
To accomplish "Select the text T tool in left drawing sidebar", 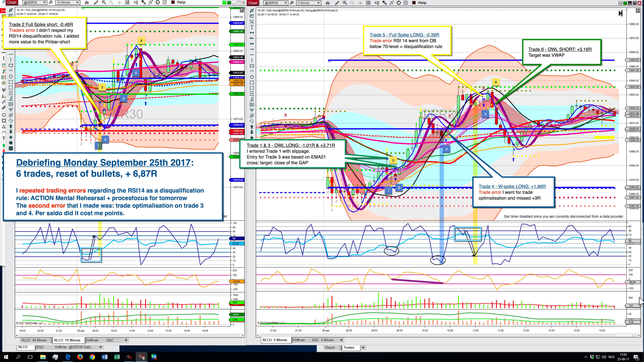I will pyautogui.click(x=4, y=138).
